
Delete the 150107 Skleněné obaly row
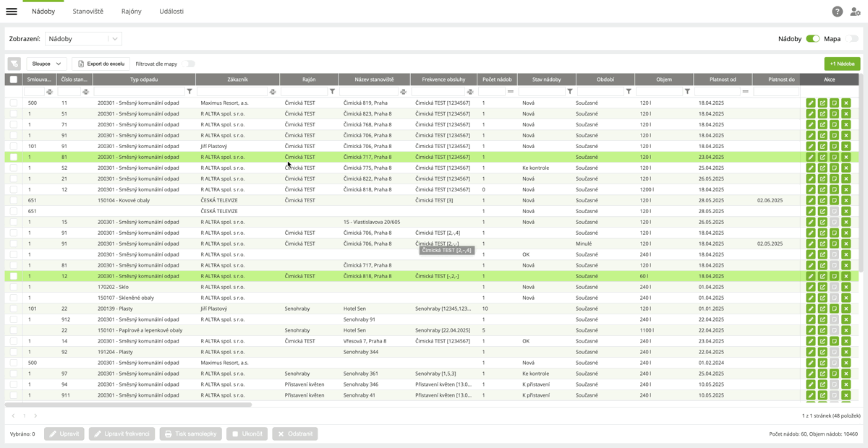846,298
